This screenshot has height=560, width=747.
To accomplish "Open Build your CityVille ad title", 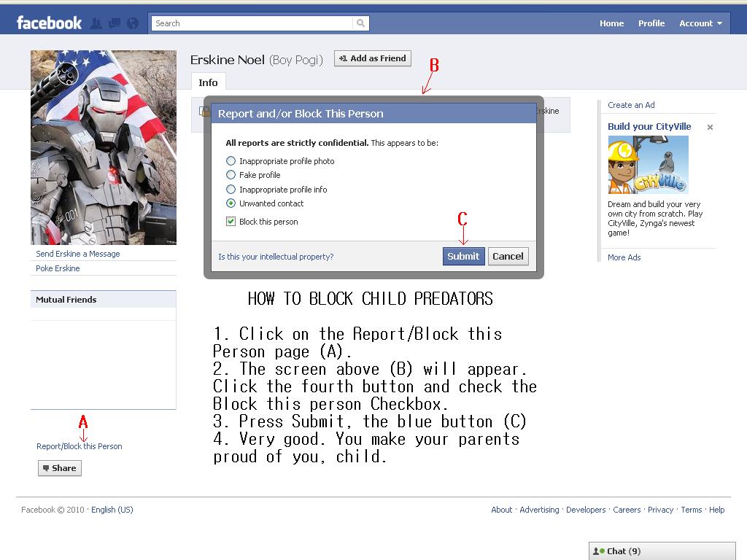I will [x=649, y=127].
